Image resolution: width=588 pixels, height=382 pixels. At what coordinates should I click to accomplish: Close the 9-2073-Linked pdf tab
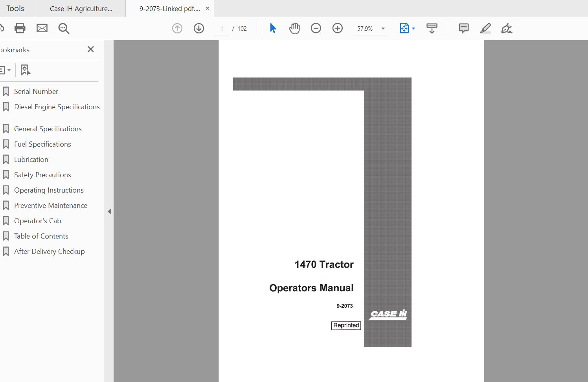(208, 8)
